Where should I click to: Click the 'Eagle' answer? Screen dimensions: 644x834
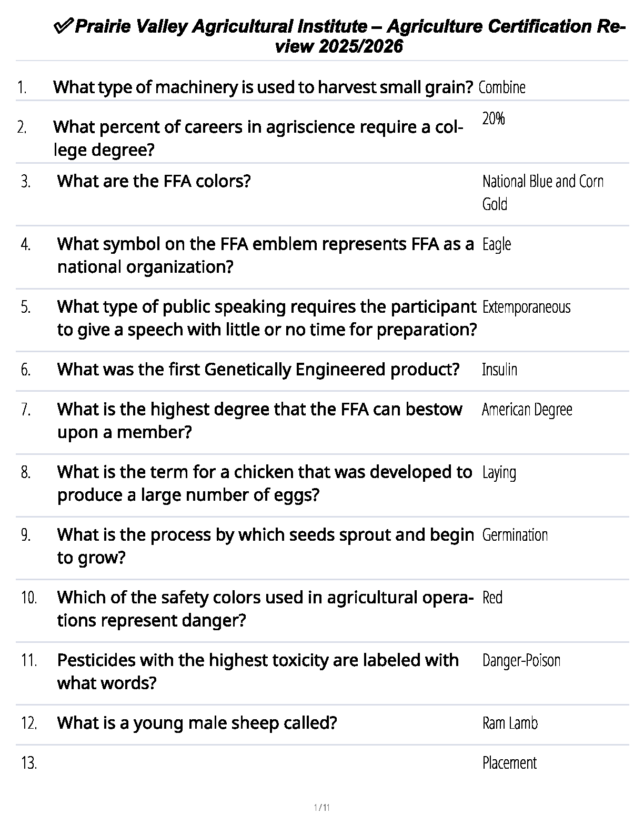497,244
